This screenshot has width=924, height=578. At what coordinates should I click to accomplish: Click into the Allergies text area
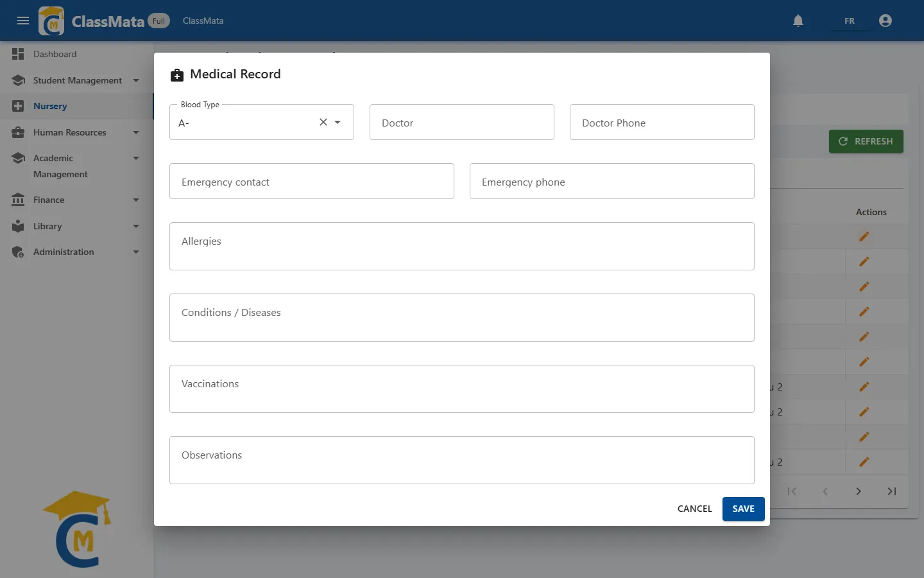[462, 246]
